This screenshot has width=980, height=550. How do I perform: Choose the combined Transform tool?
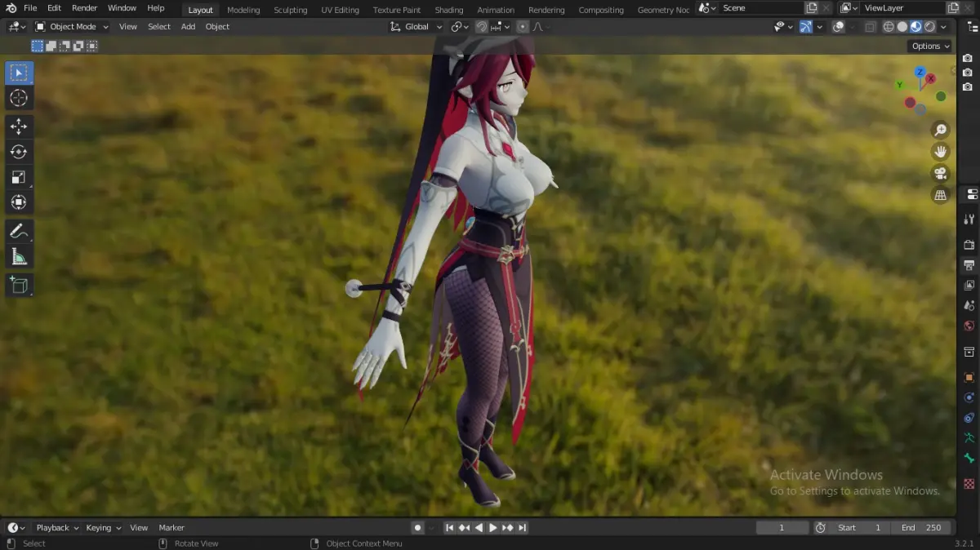pos(19,202)
